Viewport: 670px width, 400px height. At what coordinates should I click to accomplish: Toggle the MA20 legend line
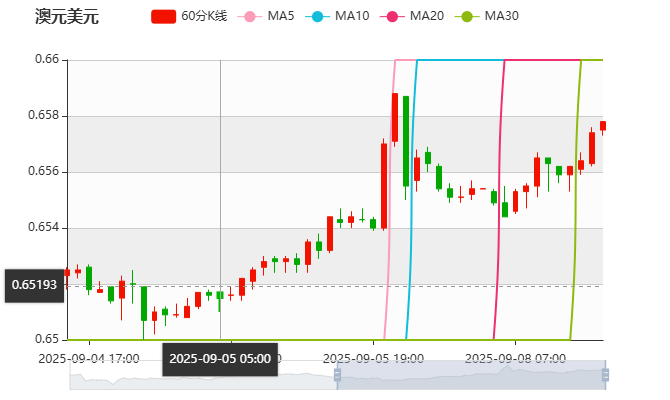(x=412, y=16)
